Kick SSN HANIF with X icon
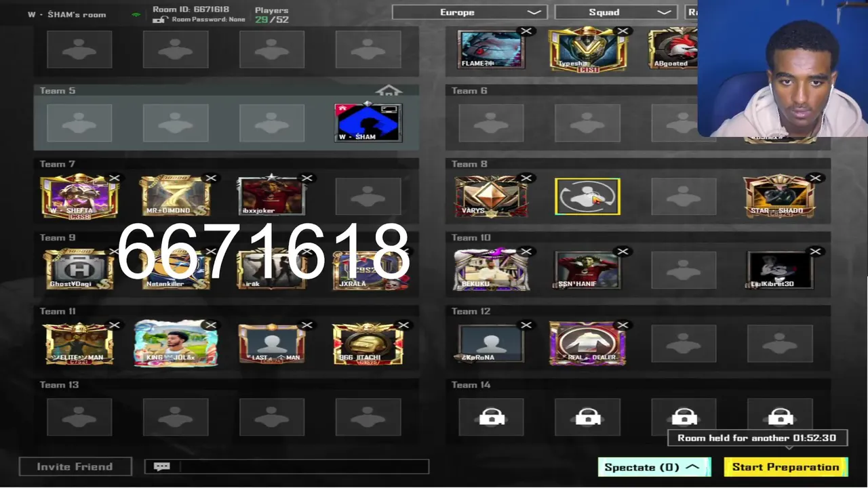Image resolution: width=868 pixels, height=488 pixels. pyautogui.click(x=623, y=251)
